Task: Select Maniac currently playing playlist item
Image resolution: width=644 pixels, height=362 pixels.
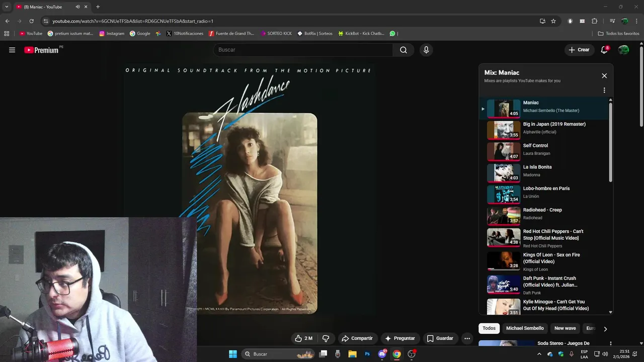Action: (544, 109)
